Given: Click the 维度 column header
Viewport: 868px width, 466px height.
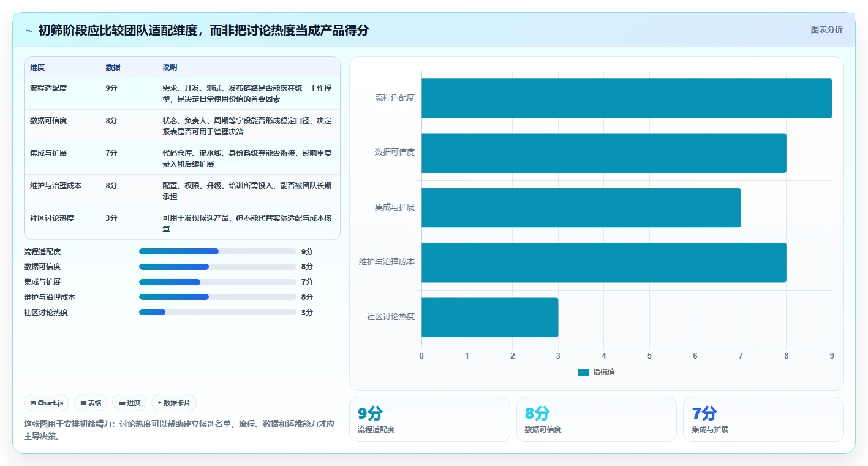Looking at the screenshot, I should [37, 67].
